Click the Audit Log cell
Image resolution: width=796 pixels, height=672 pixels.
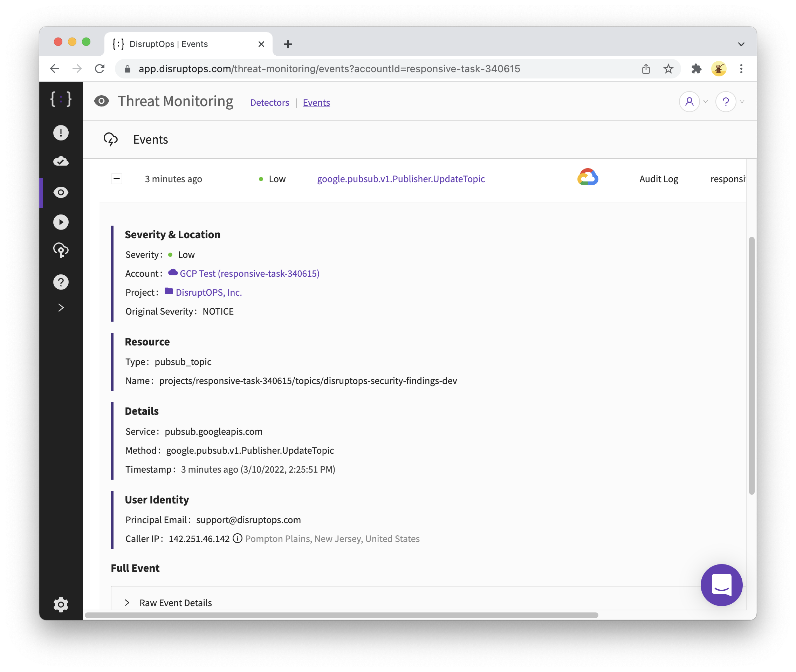point(659,179)
